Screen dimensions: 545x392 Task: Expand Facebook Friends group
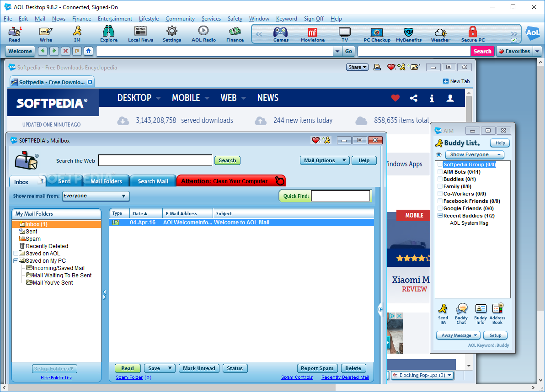point(440,201)
